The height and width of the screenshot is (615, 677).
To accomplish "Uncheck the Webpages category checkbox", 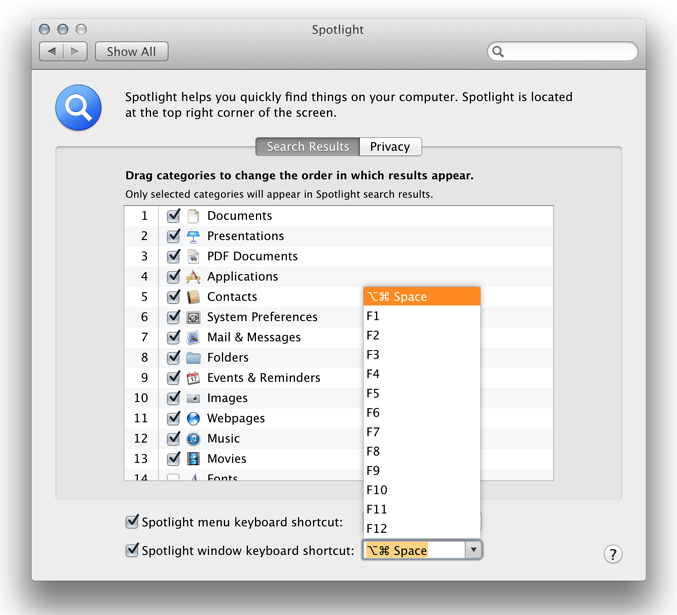I will click(174, 418).
